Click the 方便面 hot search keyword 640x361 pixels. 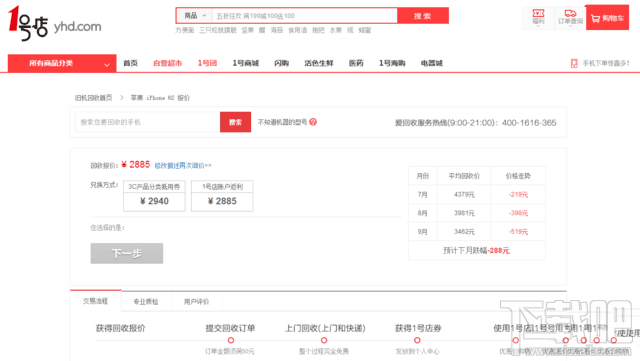(x=184, y=30)
